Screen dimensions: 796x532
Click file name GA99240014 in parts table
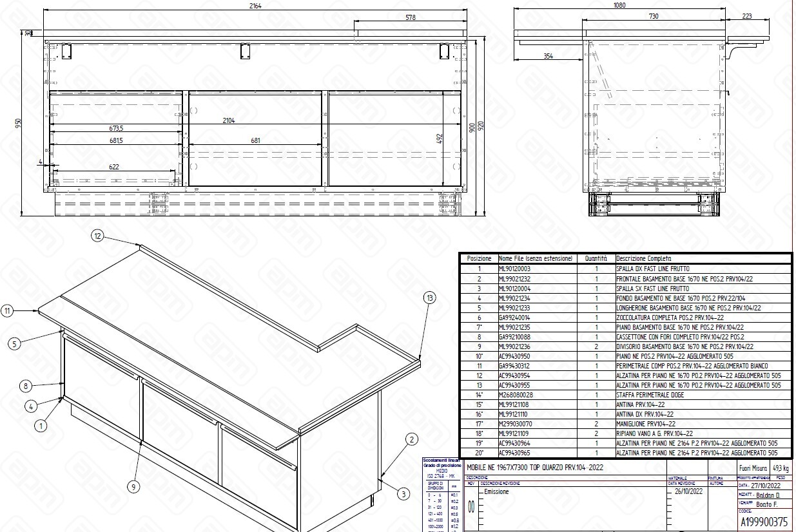[x=514, y=318]
